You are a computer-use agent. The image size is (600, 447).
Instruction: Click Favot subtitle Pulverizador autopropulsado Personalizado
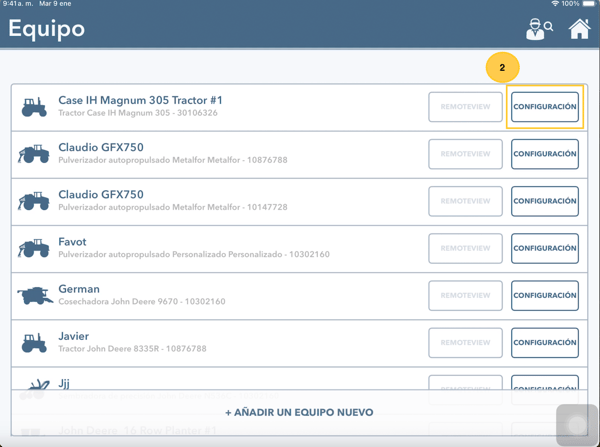tap(194, 254)
